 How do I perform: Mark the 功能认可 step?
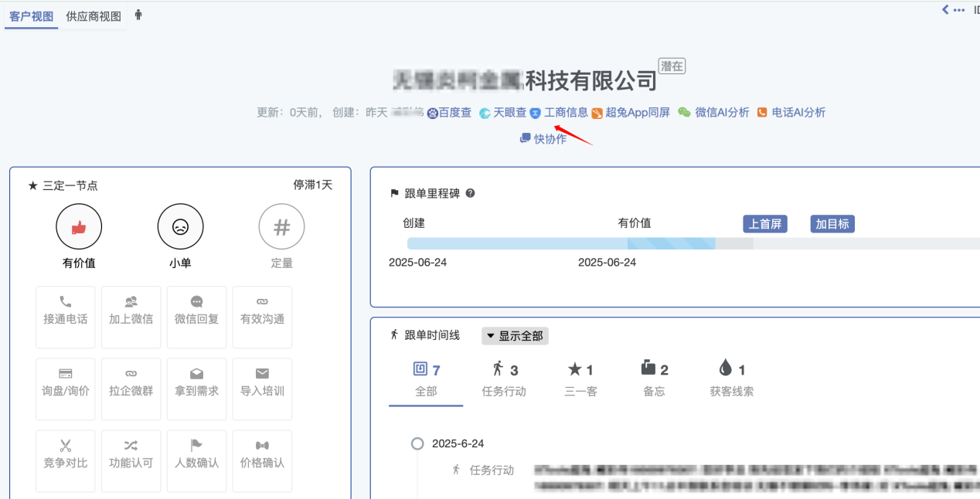point(131,461)
